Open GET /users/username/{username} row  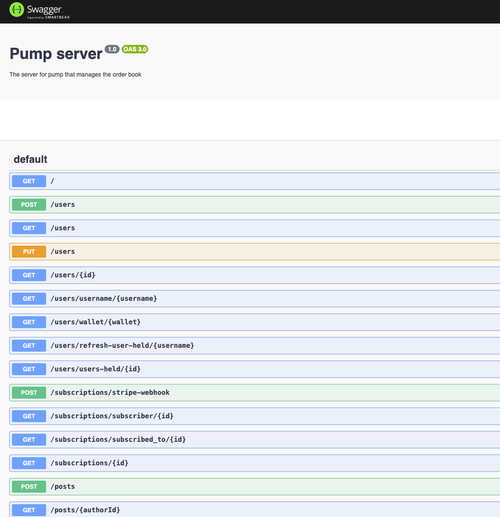click(x=255, y=299)
